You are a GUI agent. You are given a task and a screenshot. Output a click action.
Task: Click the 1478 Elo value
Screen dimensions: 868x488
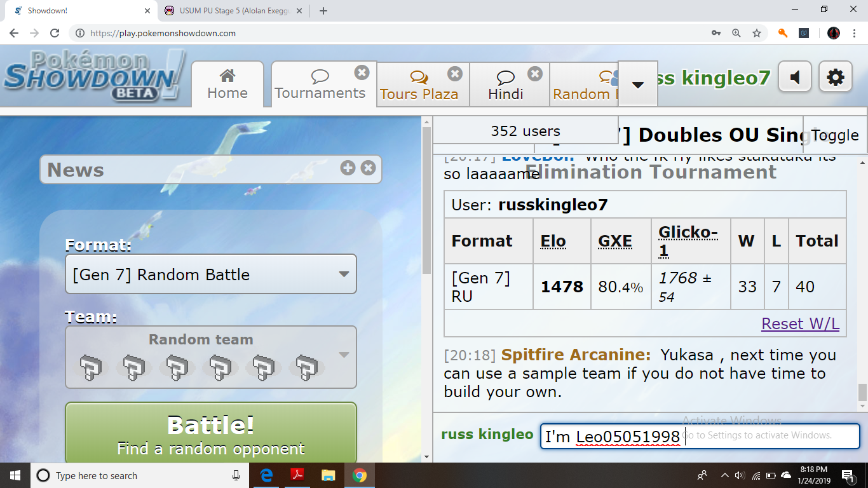click(x=562, y=287)
